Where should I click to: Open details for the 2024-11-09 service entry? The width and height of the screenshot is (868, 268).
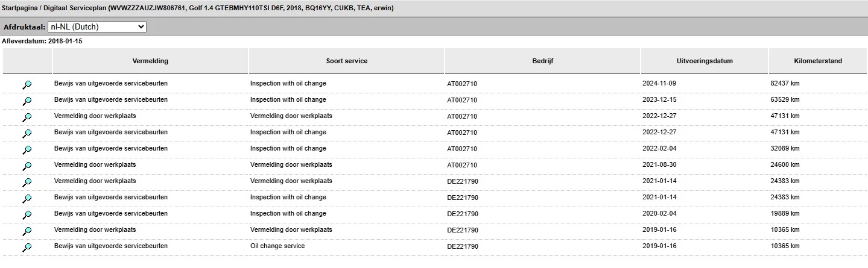[27, 85]
